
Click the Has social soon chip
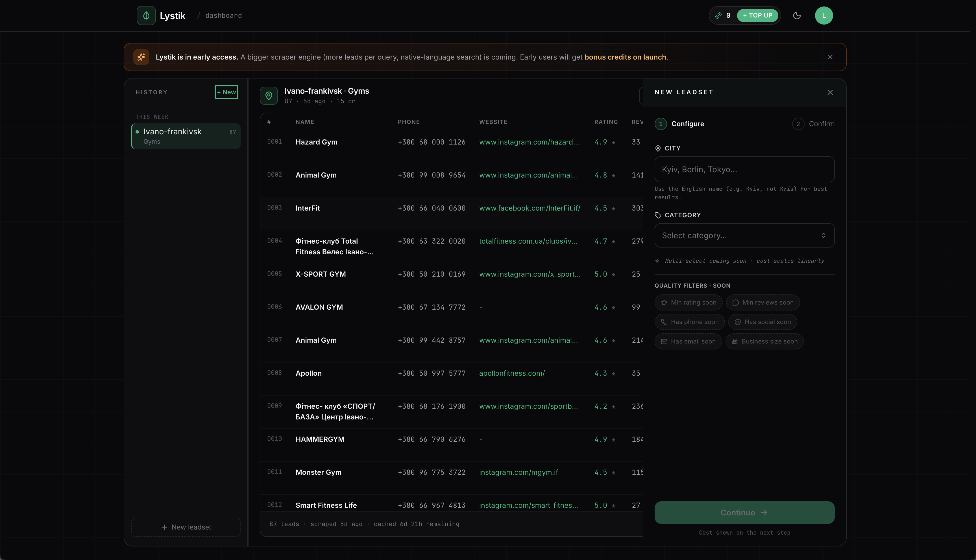(x=762, y=322)
